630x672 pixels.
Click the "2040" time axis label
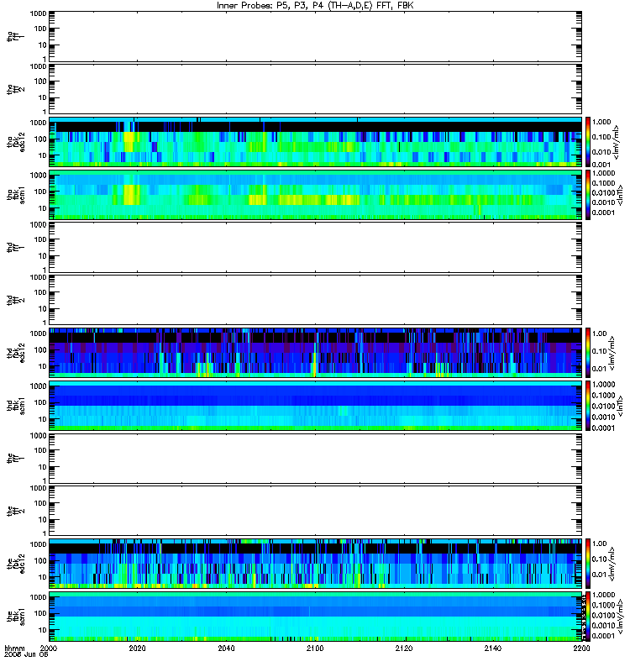pos(226,648)
